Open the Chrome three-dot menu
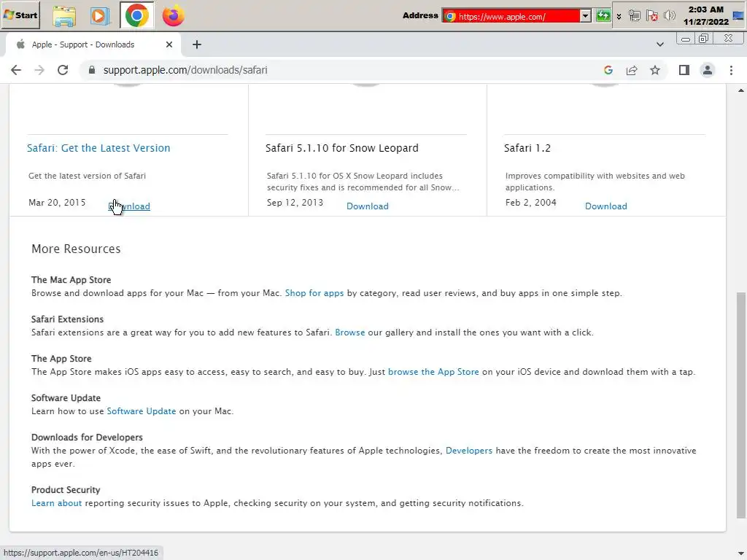The width and height of the screenshot is (747, 560). tap(731, 70)
